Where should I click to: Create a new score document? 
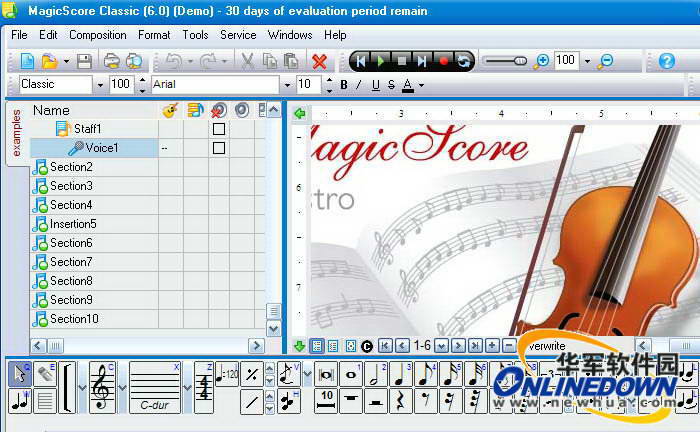pos(28,61)
